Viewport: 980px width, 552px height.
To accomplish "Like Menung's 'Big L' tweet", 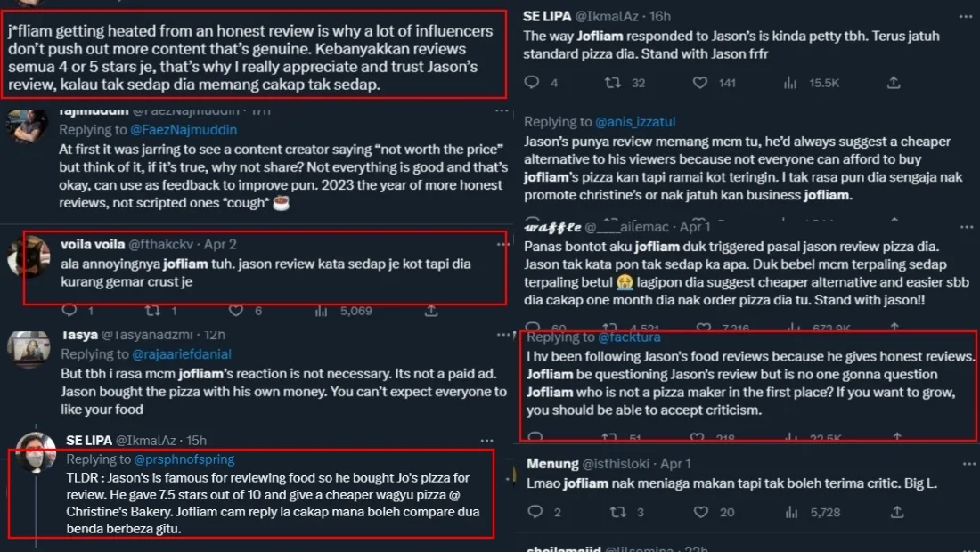I will pos(701,512).
